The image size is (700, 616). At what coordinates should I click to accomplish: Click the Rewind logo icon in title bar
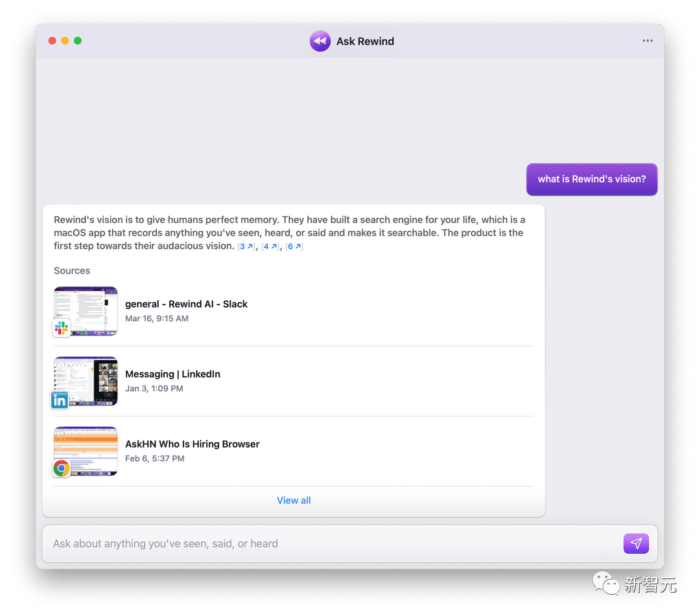coord(320,41)
